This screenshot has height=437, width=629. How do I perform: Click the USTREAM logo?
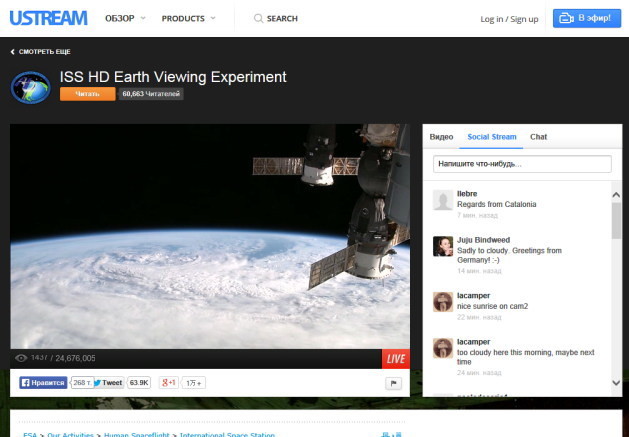pyautogui.click(x=49, y=18)
